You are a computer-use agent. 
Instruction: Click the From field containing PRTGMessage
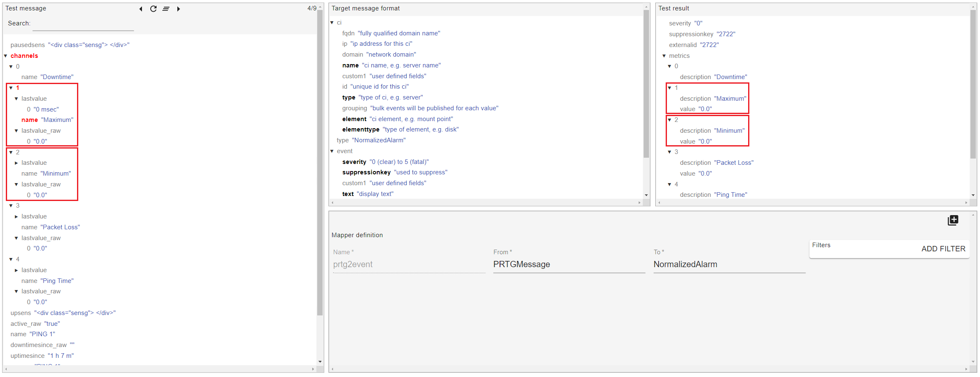(569, 264)
